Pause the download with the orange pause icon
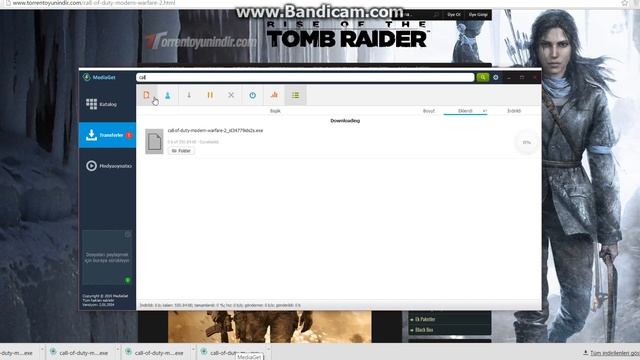 tap(210, 95)
